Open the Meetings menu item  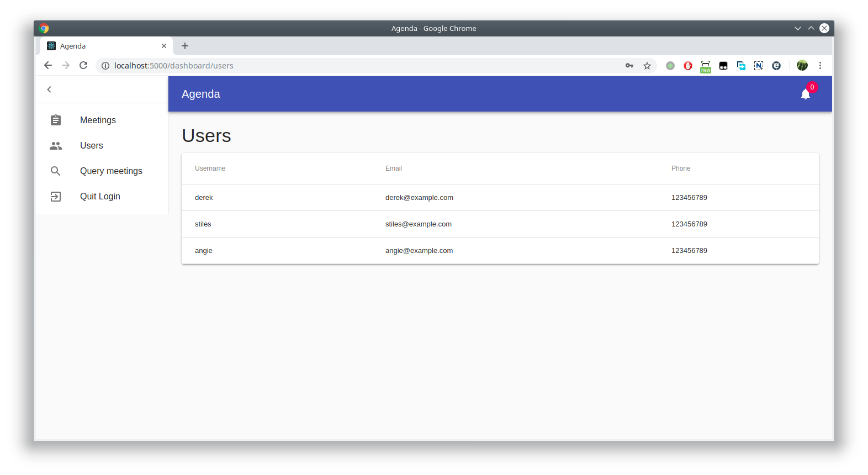tap(102, 120)
